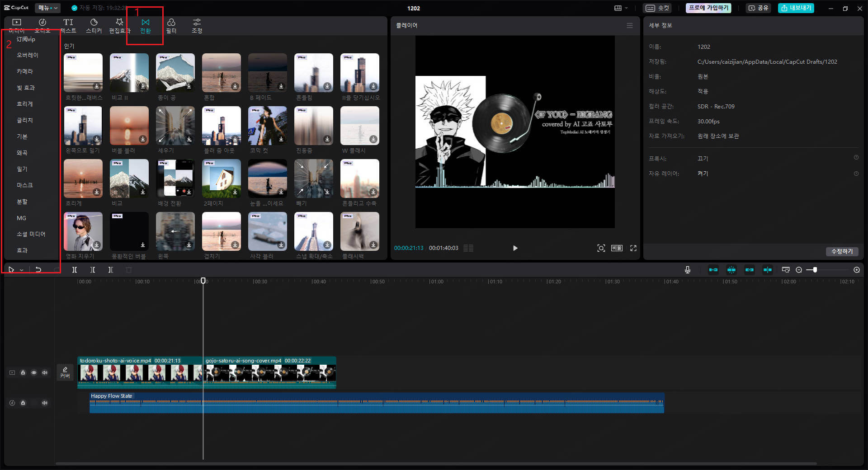
Task: Click the preview focus/scan frame icon
Action: tap(601, 248)
